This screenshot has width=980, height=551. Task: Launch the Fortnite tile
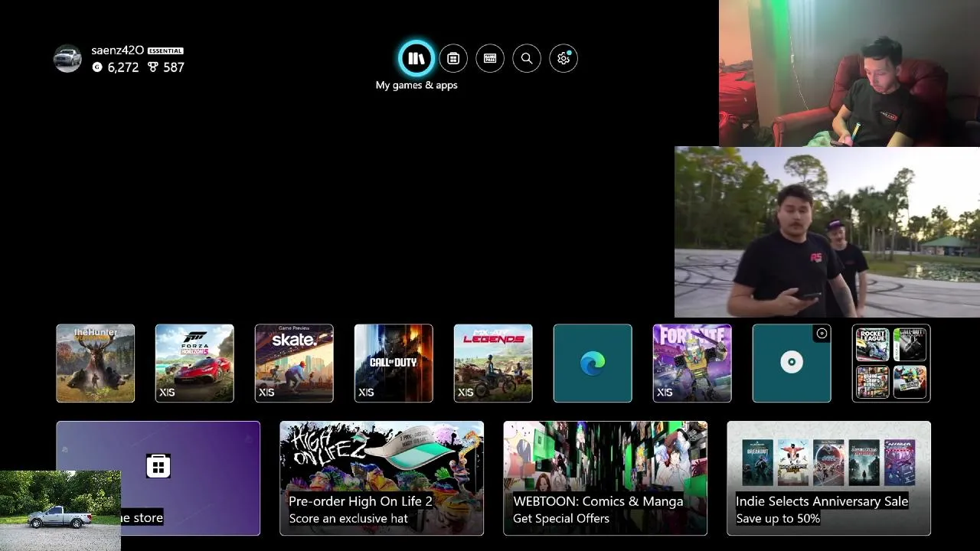(692, 364)
